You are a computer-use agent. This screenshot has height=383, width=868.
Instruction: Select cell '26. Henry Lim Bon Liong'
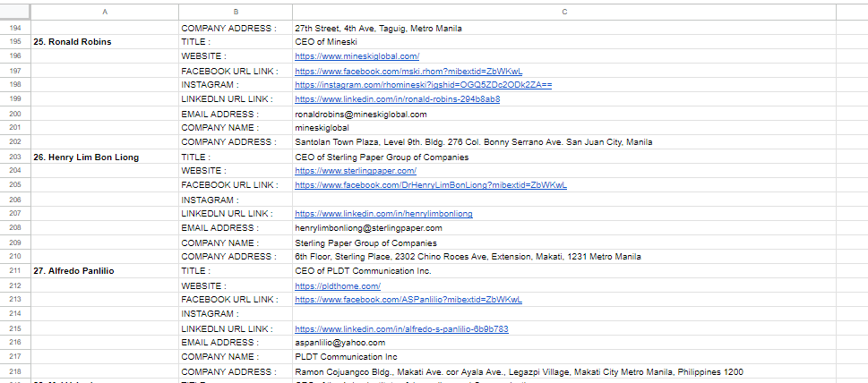[105, 157]
